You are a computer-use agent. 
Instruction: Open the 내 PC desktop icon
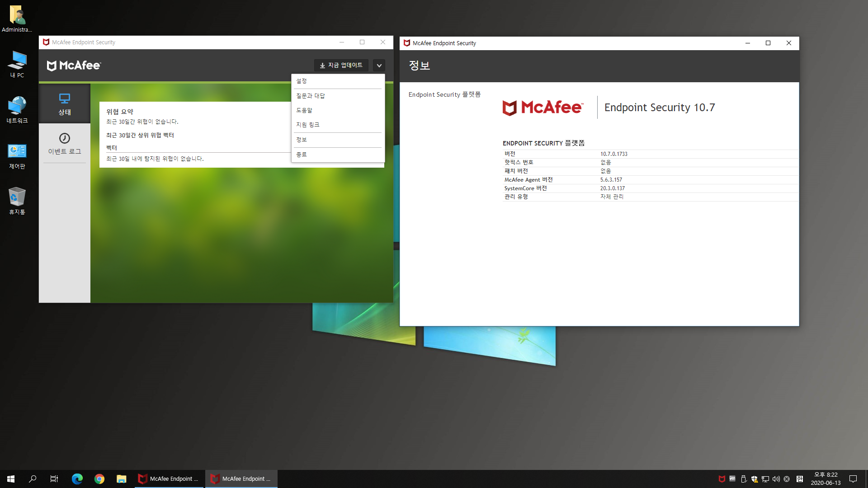(x=17, y=65)
